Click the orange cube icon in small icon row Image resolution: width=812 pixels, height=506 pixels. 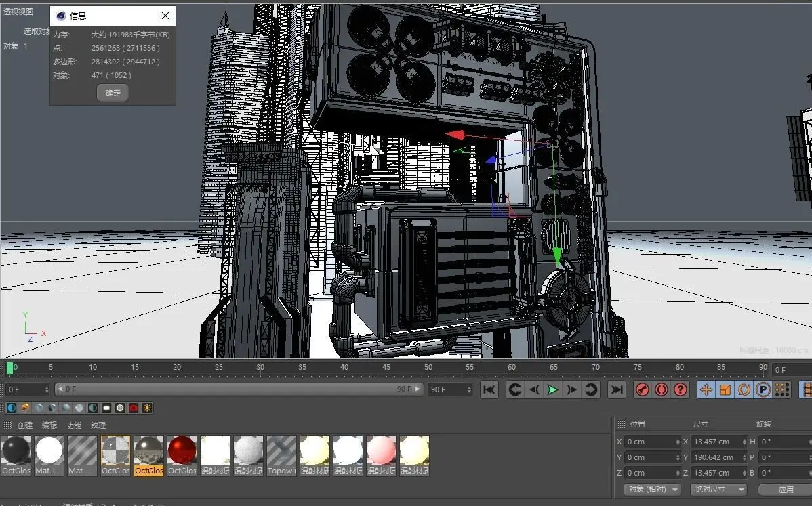[x=25, y=408]
